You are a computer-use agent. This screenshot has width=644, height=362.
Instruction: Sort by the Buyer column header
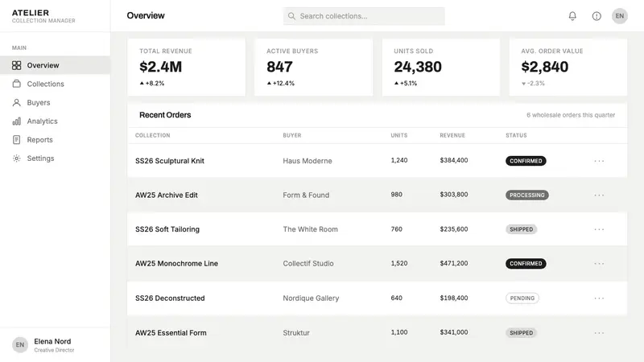coord(292,135)
